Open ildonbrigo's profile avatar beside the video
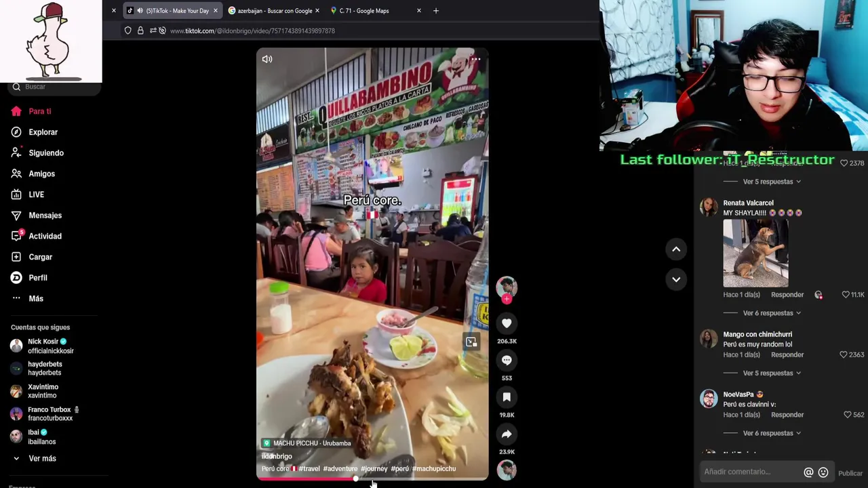The image size is (868, 488). point(507,287)
